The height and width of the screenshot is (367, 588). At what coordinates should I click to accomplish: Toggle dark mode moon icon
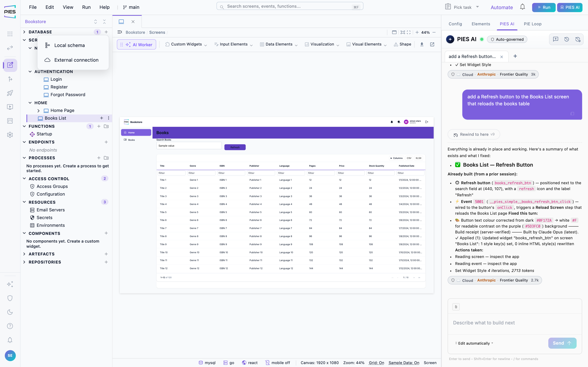pyautogui.click(x=10, y=312)
